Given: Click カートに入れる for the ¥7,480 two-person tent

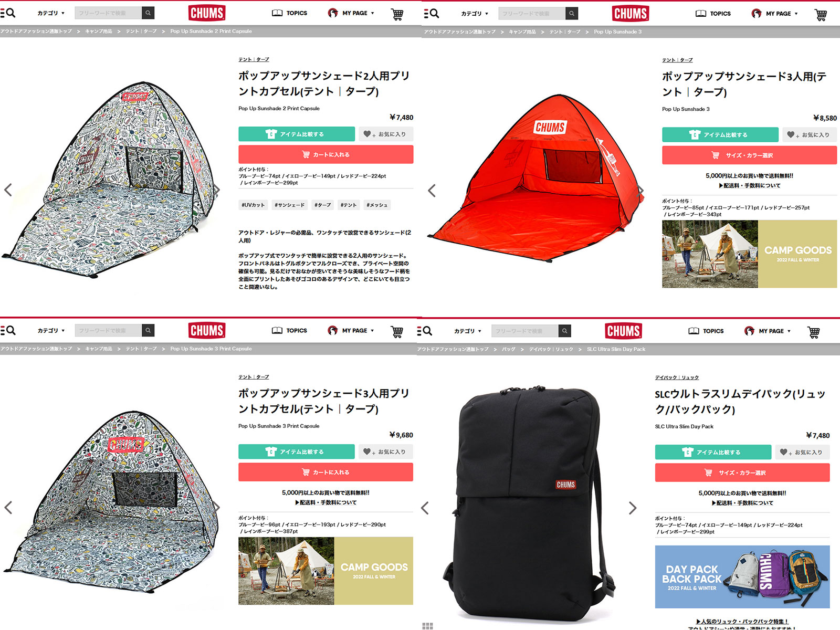Looking at the screenshot, I should point(326,154).
